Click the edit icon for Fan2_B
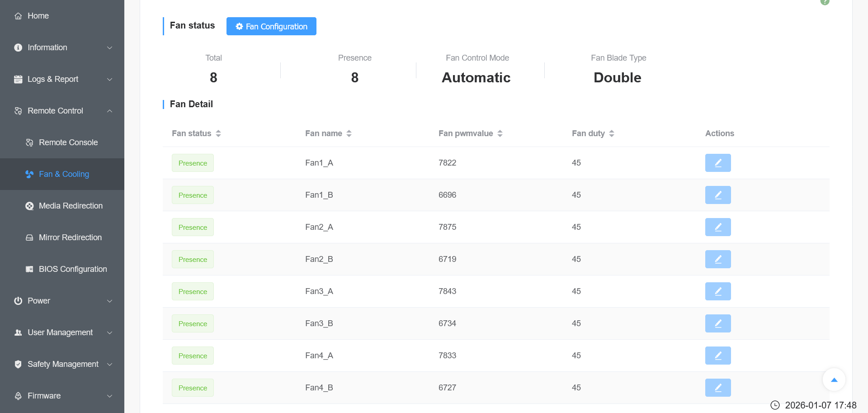The height and width of the screenshot is (413, 868). [717, 259]
